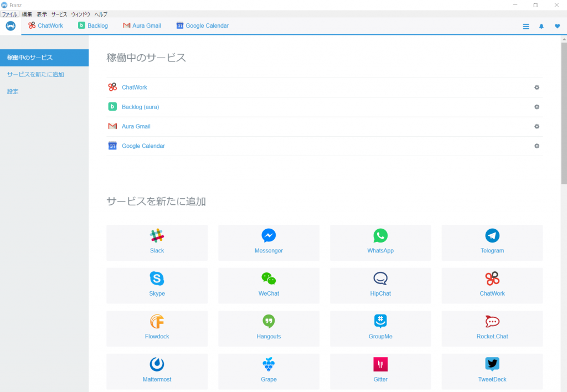Click the Backlog icon in the active services list
The width and height of the screenshot is (567, 392).
[x=112, y=107]
